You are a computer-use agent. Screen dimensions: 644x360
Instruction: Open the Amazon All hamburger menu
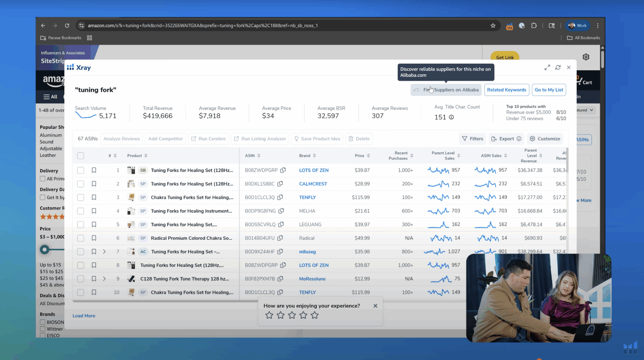50,97
